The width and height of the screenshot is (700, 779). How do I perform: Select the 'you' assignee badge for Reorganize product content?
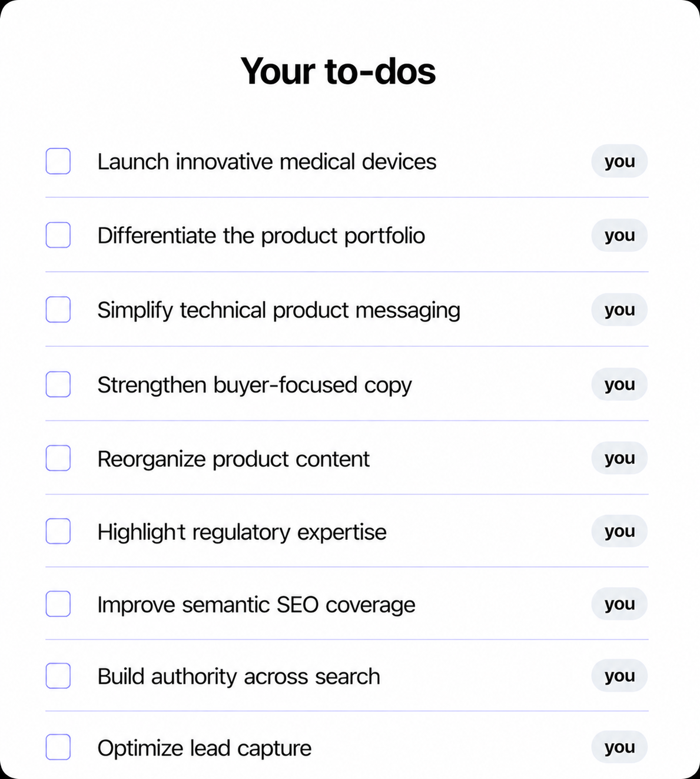pyautogui.click(x=619, y=458)
